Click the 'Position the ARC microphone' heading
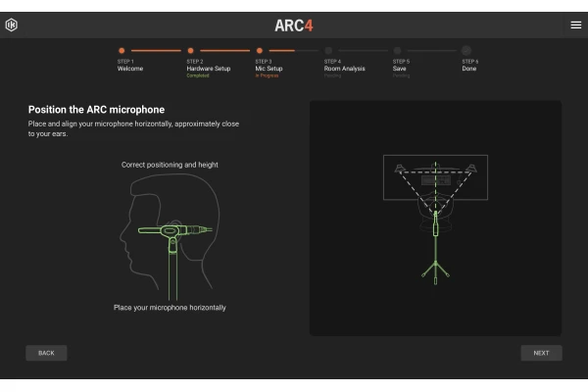Viewport: 588px width, 392px height. [96, 110]
